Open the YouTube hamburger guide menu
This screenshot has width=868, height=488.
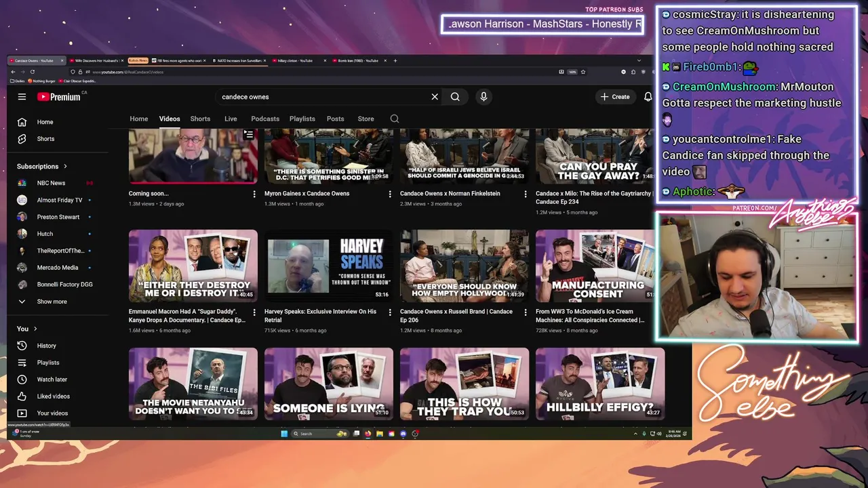click(x=22, y=97)
